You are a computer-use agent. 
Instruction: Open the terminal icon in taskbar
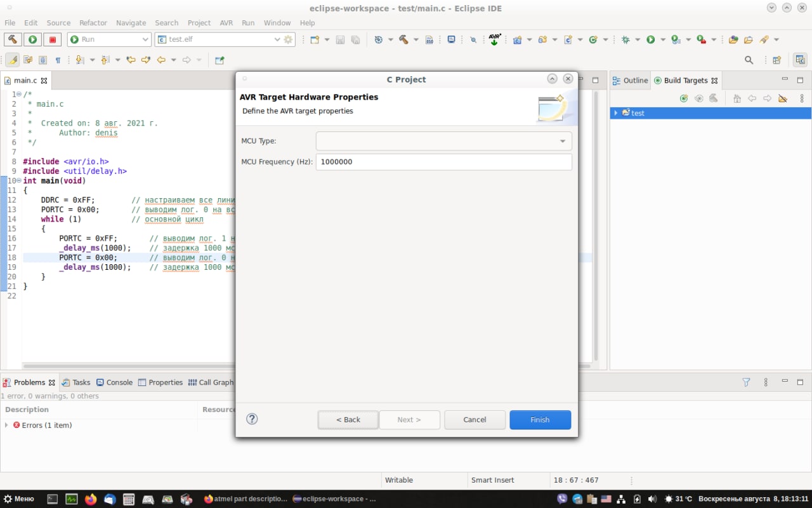pyautogui.click(x=53, y=499)
